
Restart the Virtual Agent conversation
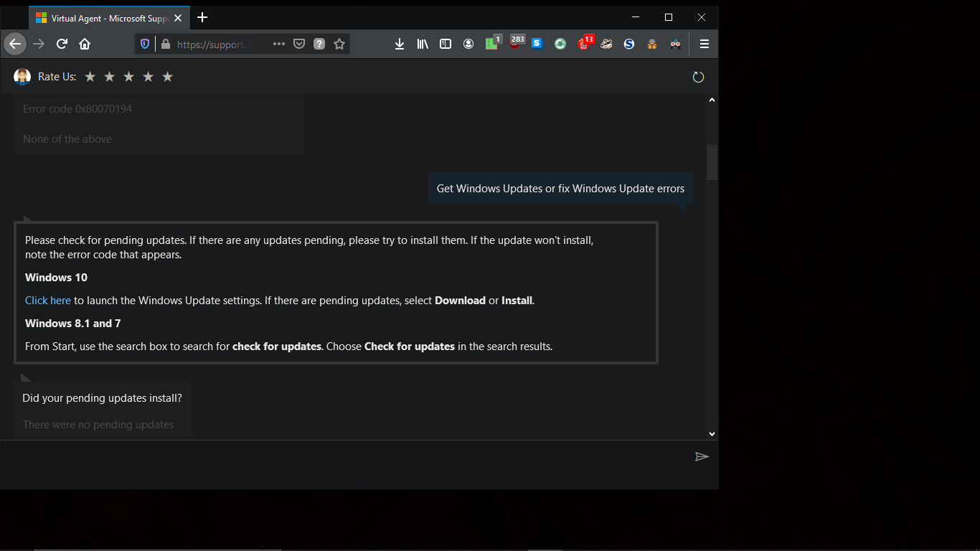(x=698, y=77)
